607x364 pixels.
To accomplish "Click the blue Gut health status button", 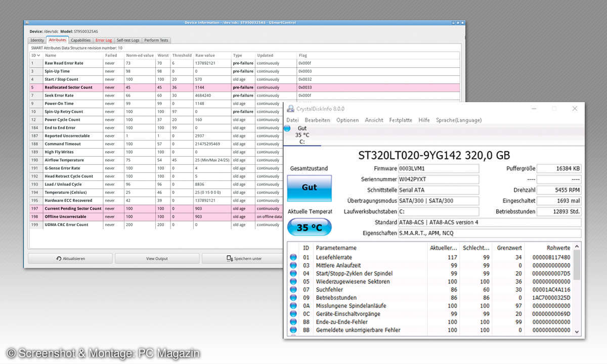I will click(309, 187).
